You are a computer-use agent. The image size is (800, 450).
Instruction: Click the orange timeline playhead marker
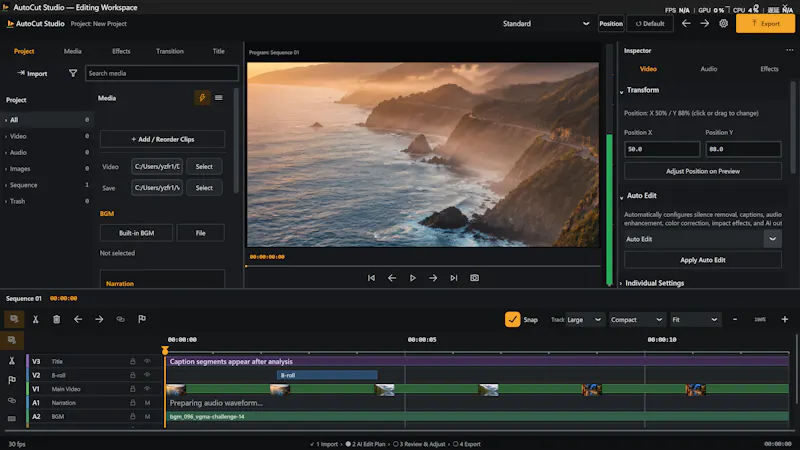pyautogui.click(x=165, y=350)
